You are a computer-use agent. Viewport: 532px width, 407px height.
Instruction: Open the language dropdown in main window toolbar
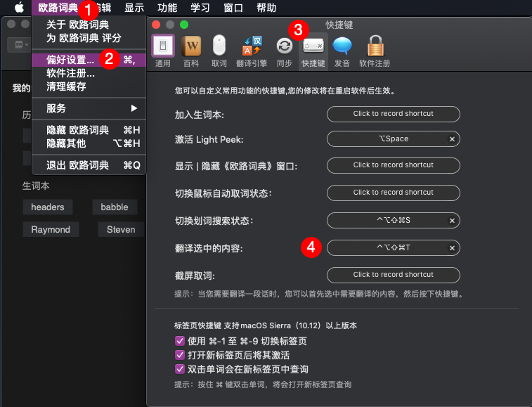coord(21,44)
